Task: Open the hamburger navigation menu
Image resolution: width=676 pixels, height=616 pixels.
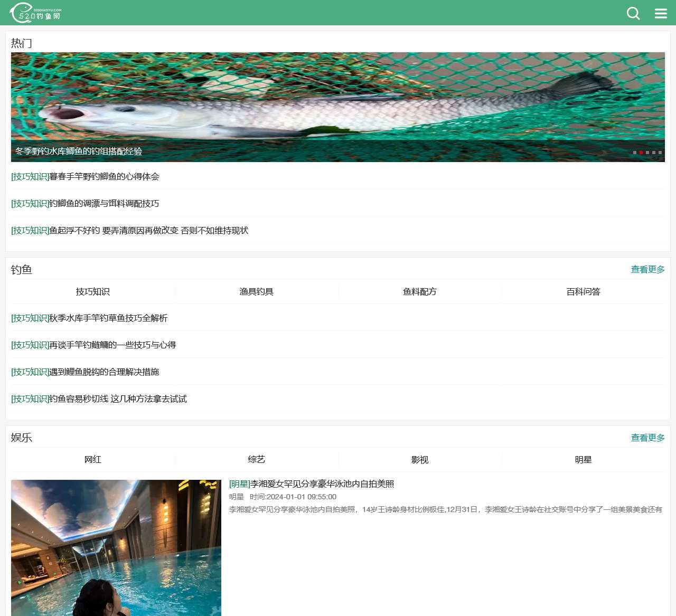Action: (661, 14)
